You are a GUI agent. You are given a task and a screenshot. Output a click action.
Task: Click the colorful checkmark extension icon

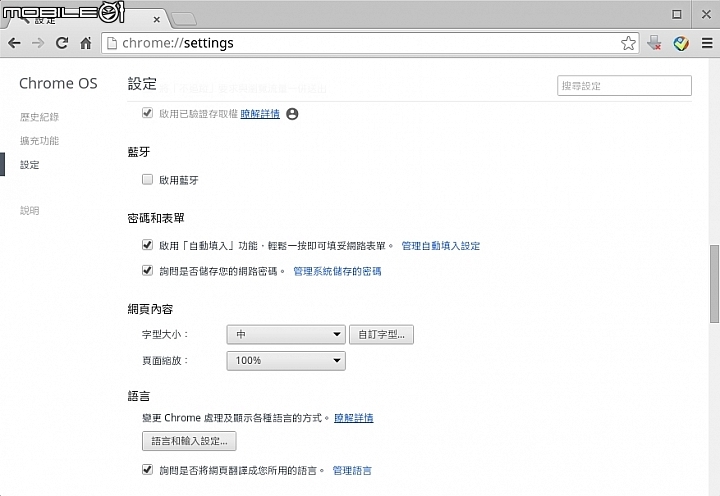coord(681,43)
